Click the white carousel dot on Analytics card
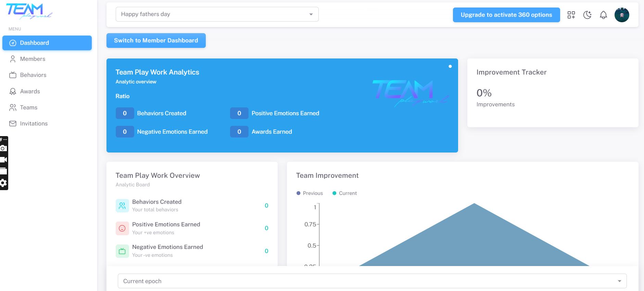Viewport: 644px width, 291px height. [450, 66]
